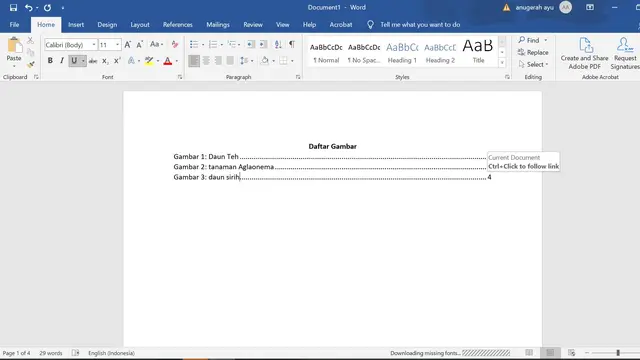Open Customize Quick Access Toolbar dropdown
Viewport: 640px width, 360px height.
[63, 8]
